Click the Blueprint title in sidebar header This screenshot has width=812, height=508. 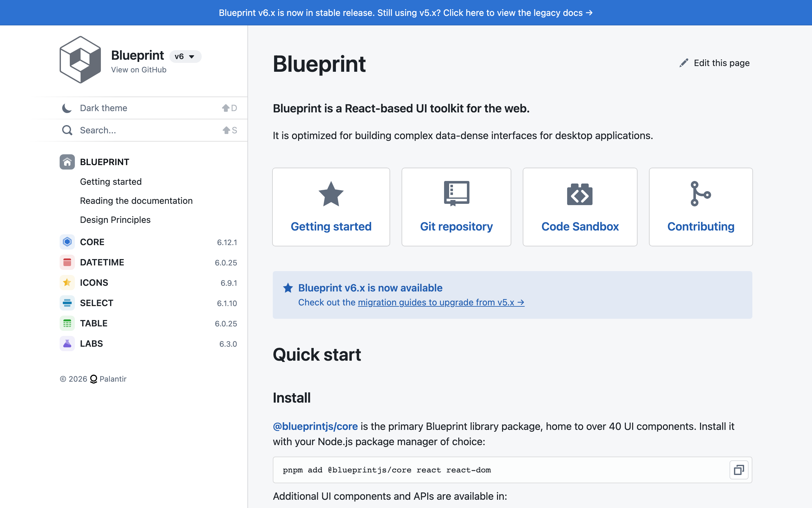(x=138, y=56)
